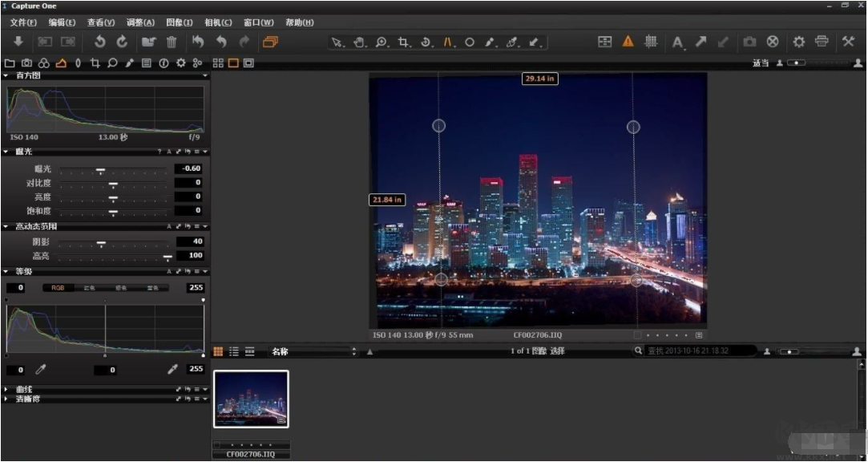This screenshot has width=868, height=462.
Task: Toggle the grid overlay icon
Action: point(651,42)
